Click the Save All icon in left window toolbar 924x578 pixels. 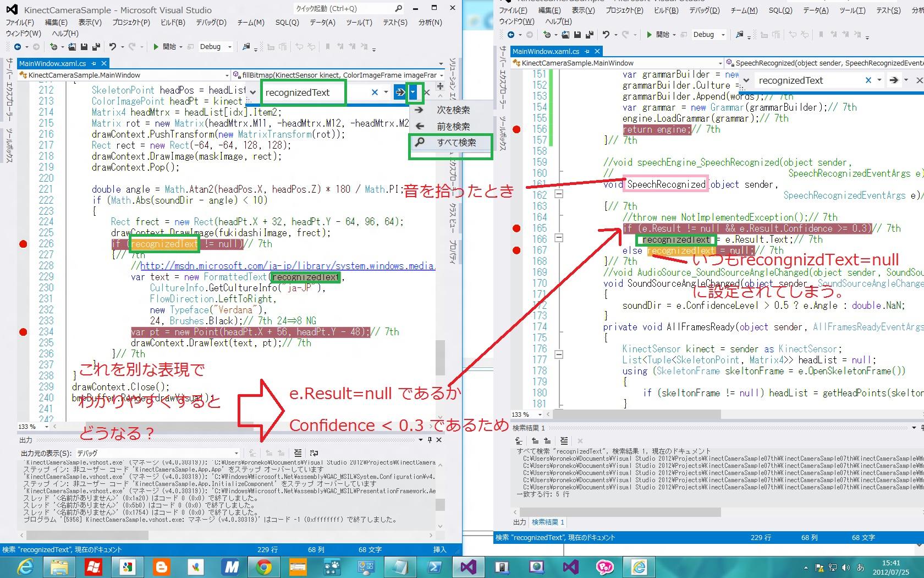96,47
